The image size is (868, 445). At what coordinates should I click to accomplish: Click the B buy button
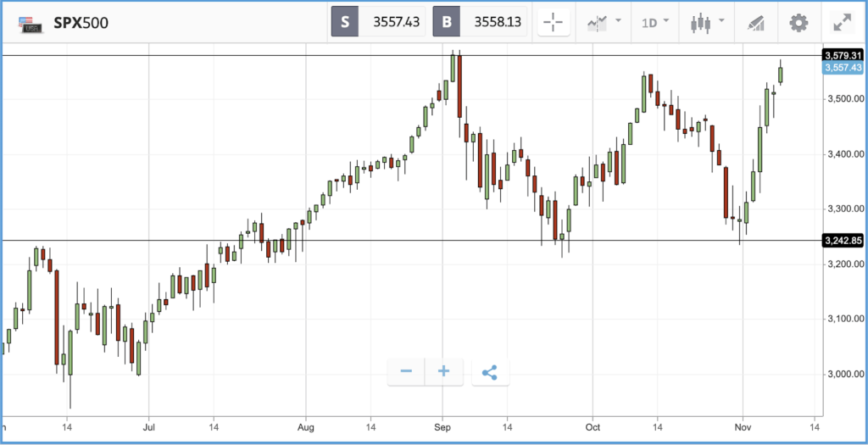coord(446,21)
